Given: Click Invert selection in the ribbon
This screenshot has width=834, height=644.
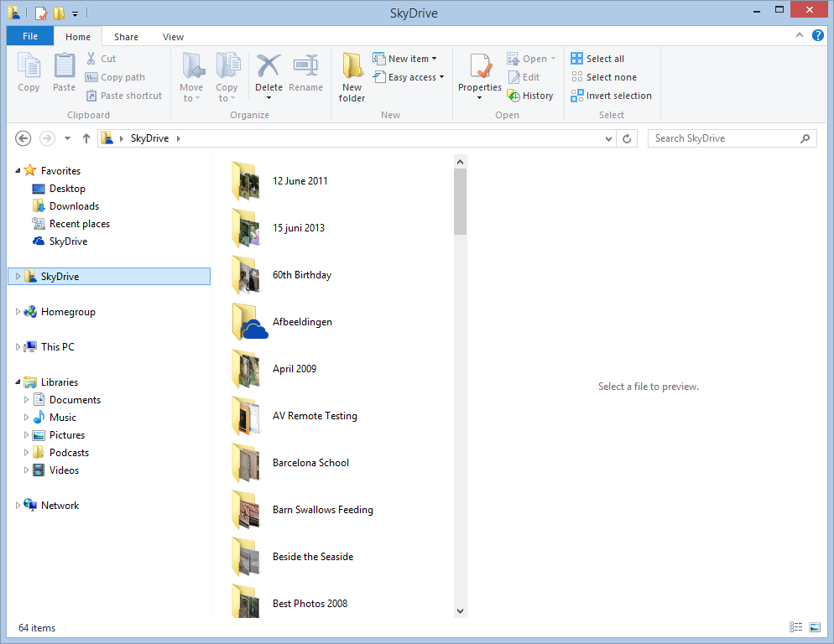Looking at the screenshot, I should (611, 96).
